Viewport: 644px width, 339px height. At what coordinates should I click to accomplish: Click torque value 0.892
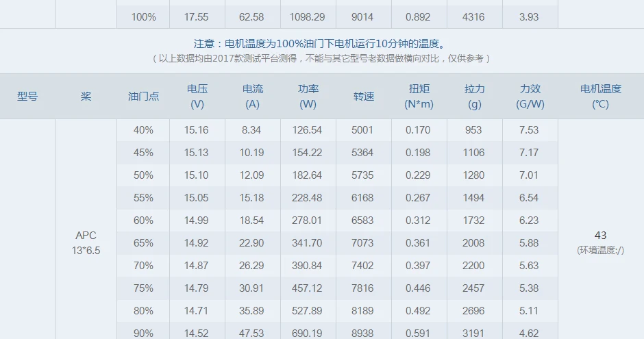[418, 17]
